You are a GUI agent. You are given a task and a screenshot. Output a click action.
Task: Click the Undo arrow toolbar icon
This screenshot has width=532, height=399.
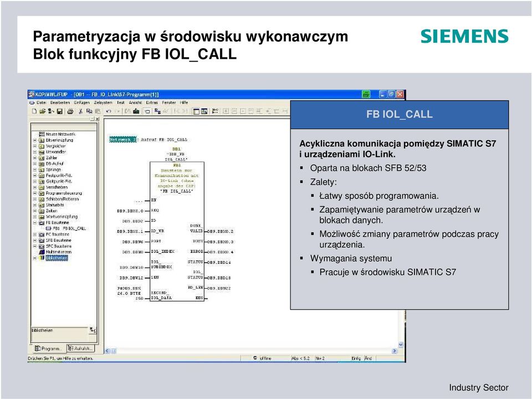[109, 111]
